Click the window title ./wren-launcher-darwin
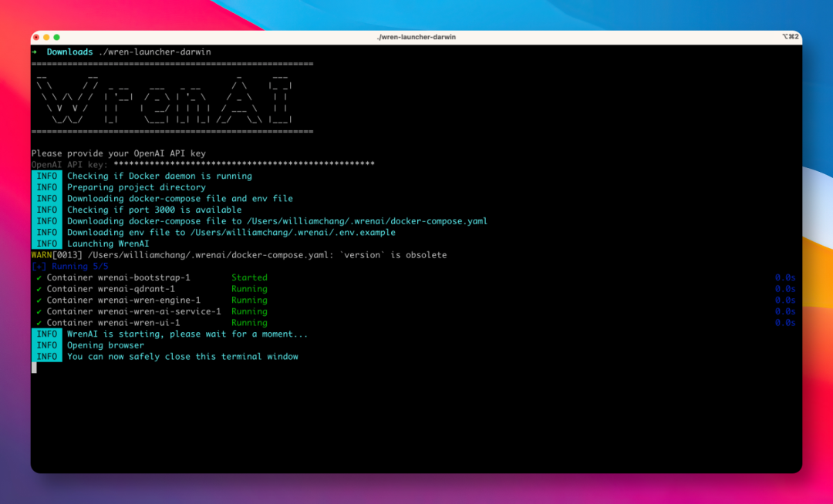The width and height of the screenshot is (833, 504). 416,37
